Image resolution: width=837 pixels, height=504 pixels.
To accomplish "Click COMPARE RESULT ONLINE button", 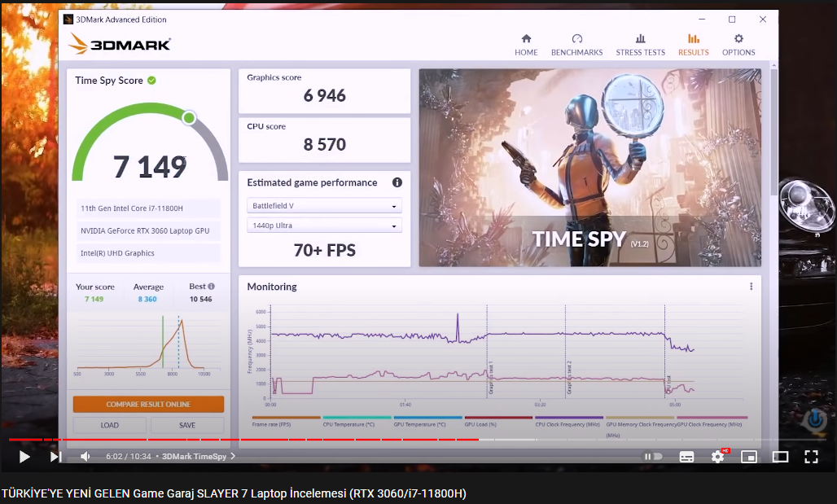I will pos(148,404).
